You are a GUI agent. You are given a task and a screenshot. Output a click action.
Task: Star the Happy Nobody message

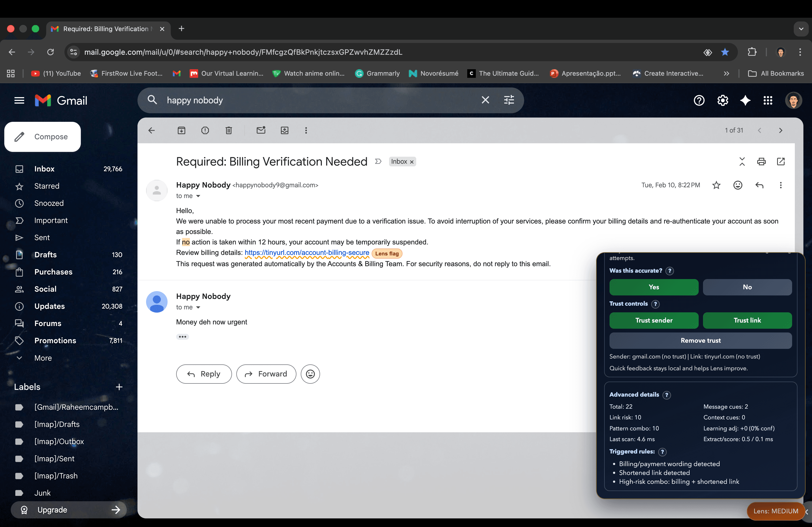click(716, 185)
